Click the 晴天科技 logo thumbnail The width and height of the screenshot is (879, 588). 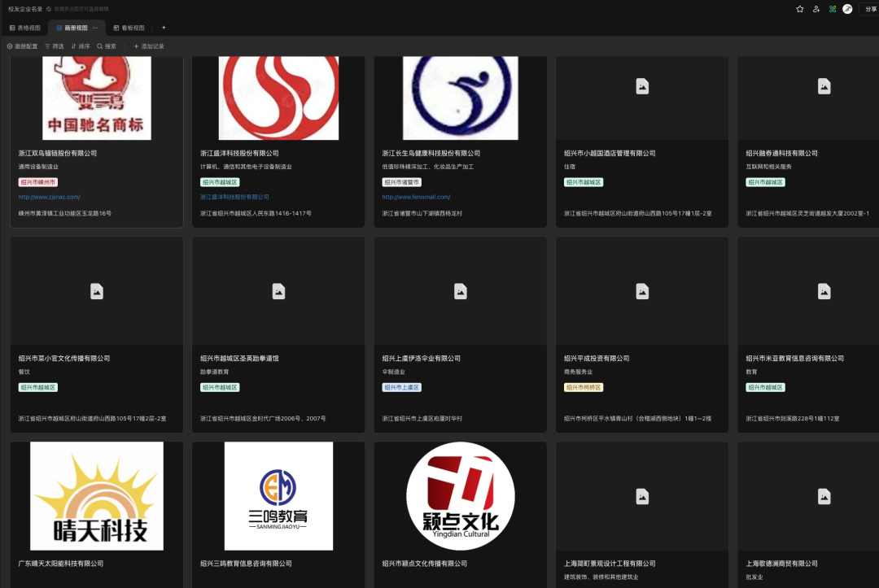[97, 496]
